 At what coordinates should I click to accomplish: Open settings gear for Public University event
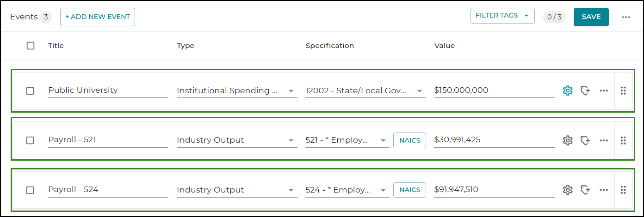[x=568, y=90]
